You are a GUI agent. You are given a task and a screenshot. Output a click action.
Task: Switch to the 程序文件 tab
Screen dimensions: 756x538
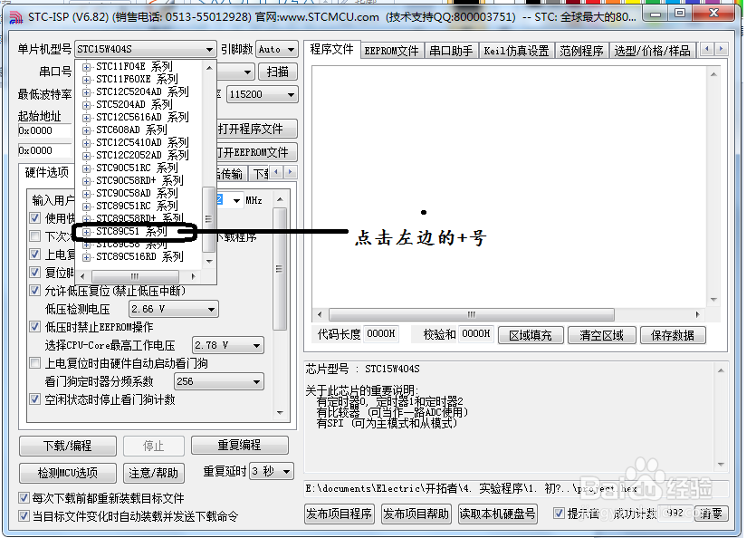coord(331,49)
